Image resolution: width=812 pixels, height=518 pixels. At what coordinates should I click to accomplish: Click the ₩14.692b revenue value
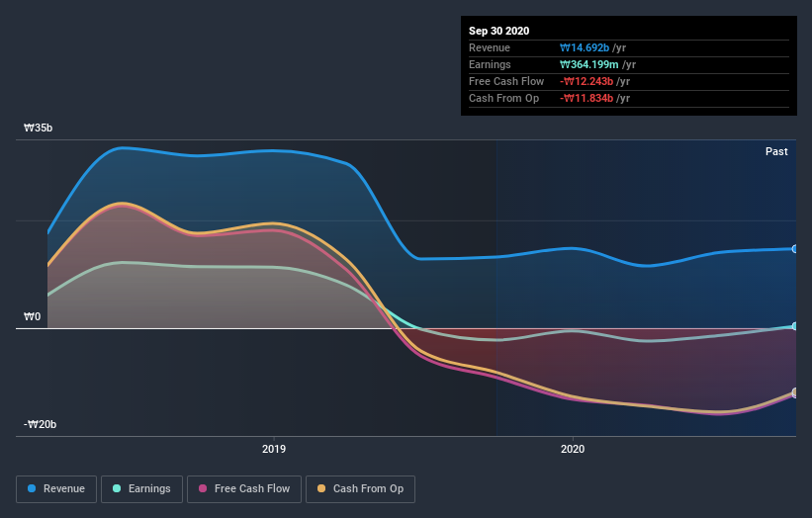(x=585, y=48)
